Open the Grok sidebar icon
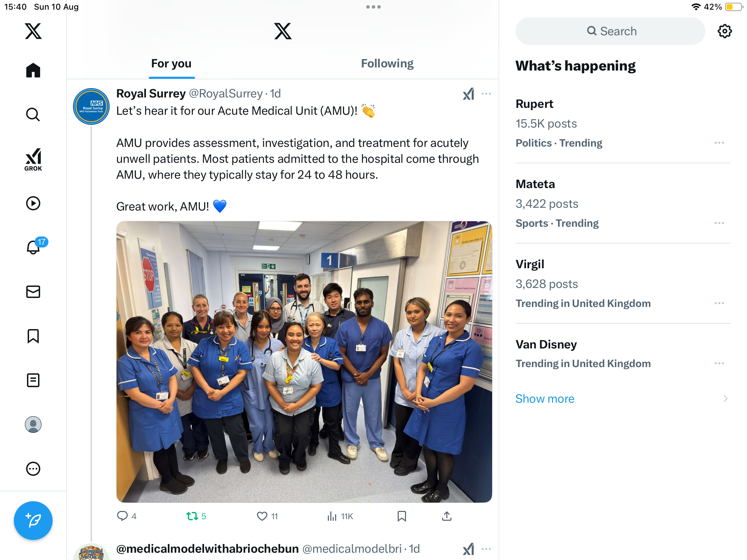747x560 pixels. coord(33,159)
